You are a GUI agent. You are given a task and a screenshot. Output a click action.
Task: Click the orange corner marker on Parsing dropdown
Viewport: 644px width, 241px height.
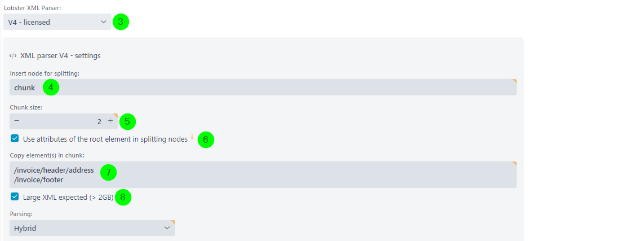click(174, 222)
